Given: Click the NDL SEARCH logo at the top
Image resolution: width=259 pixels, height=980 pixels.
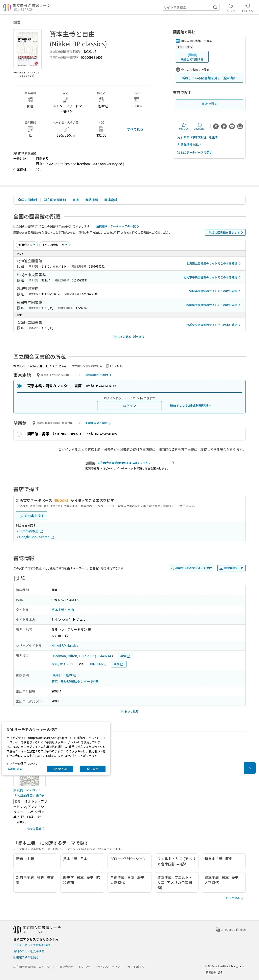Looking at the screenshot, I should coord(27,7).
